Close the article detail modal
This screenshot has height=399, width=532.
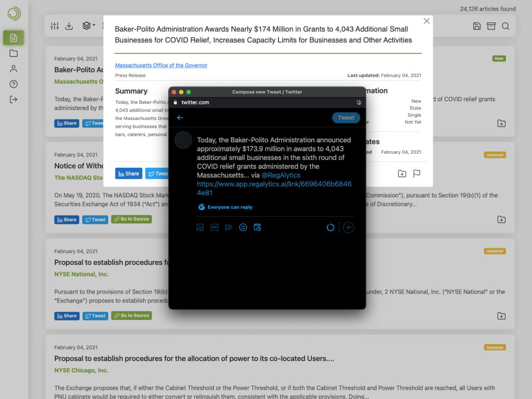click(x=427, y=21)
